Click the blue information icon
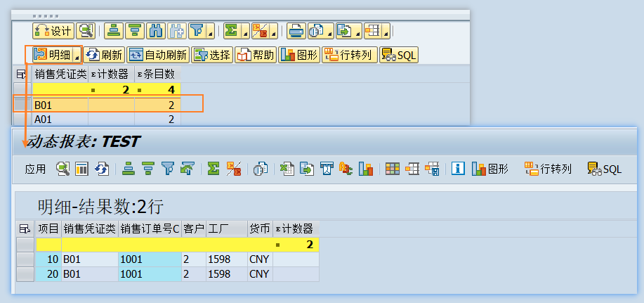Screen dimensions: 644x303 [458, 169]
